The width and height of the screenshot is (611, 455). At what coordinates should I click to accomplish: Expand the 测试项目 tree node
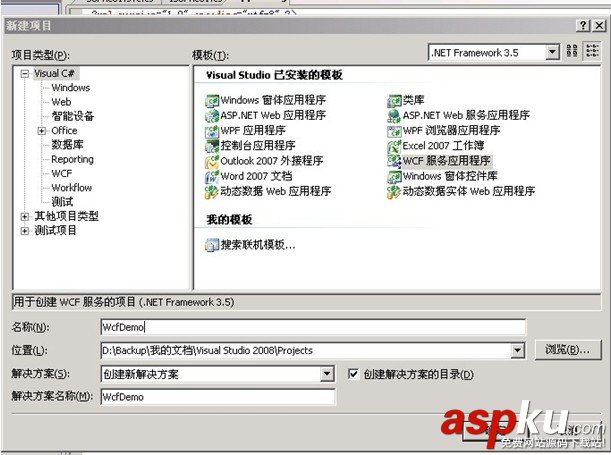tap(25, 231)
